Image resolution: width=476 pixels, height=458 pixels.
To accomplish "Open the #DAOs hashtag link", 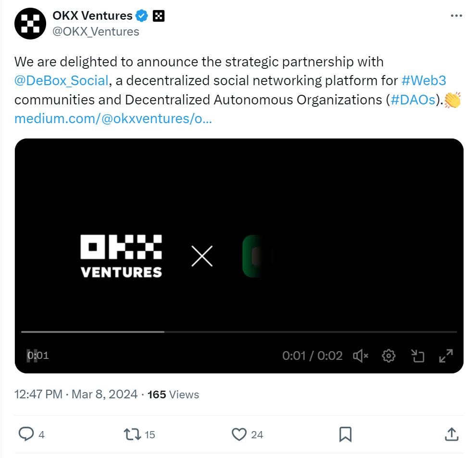I will point(413,100).
